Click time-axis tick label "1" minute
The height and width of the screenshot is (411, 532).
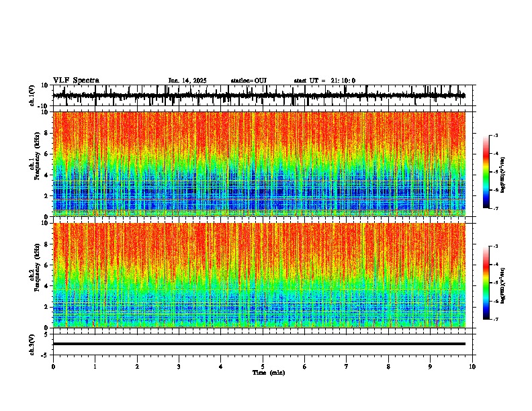coord(95,367)
